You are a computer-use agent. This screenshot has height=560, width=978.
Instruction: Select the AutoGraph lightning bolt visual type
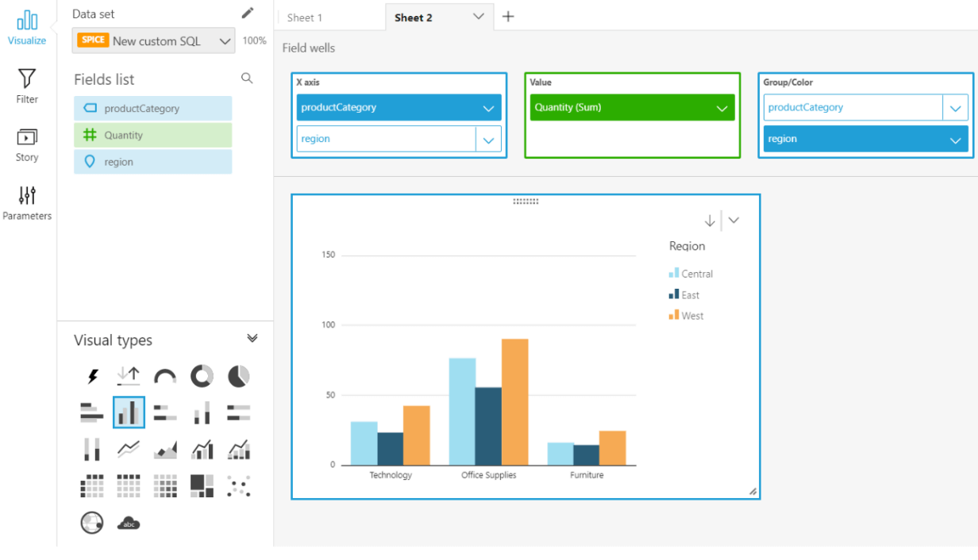(x=92, y=376)
